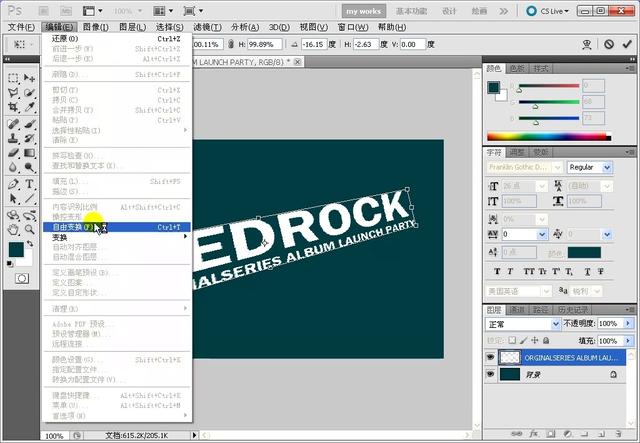Click the status bar zoom field 100%
Image resolution: width=640 pixels, height=443 pixels.
click(54, 435)
